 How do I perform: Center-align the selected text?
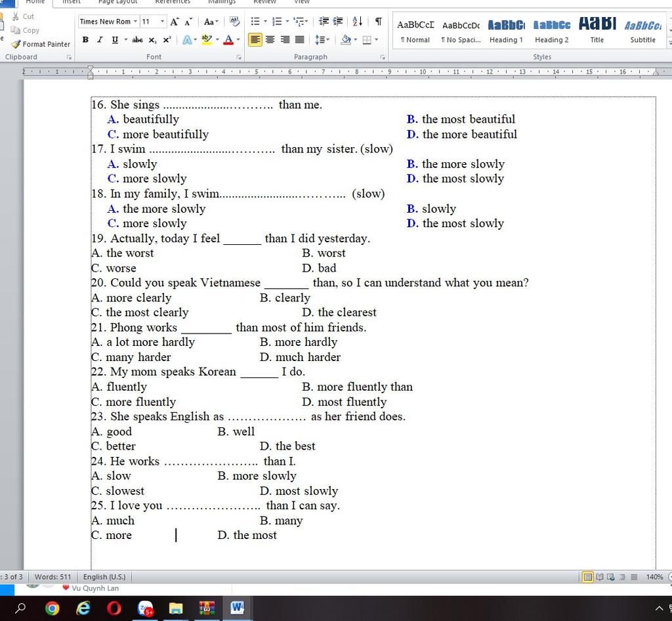pos(270,39)
